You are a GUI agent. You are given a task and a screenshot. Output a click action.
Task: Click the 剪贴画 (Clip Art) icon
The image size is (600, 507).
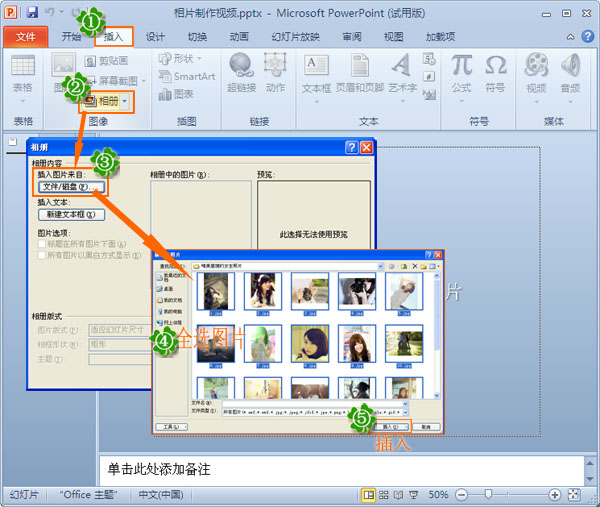(x=90, y=61)
